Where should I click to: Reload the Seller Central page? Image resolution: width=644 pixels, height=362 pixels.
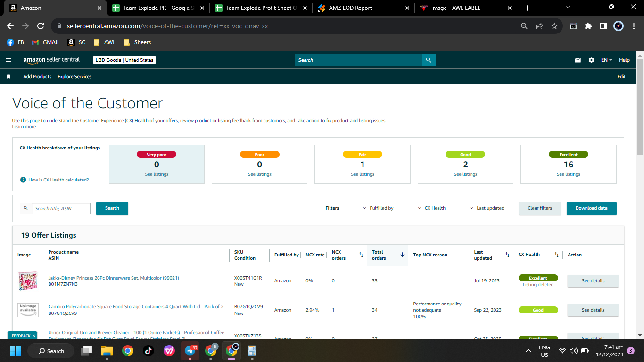[x=41, y=26]
